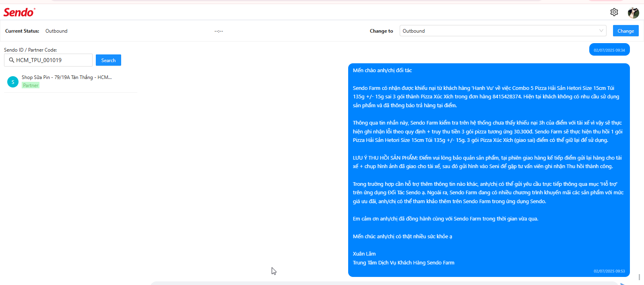The image size is (644, 285).
Task: Click the 'Sendo ID / Partner Code:' label
Action: tap(31, 50)
